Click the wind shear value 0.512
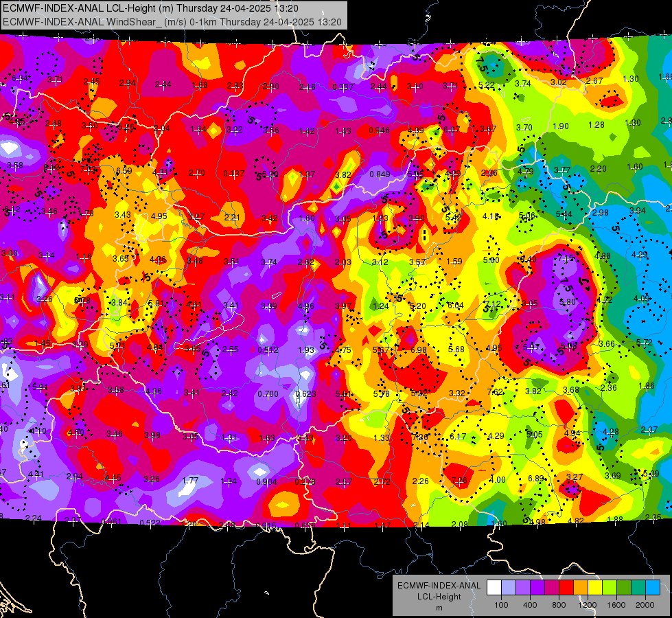This screenshot has width=672, height=618. (x=268, y=350)
